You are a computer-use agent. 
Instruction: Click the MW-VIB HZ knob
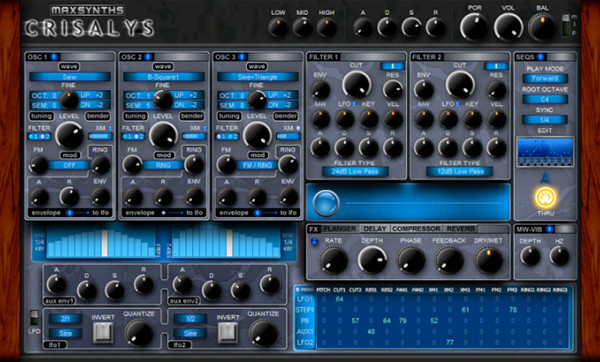[x=559, y=256]
